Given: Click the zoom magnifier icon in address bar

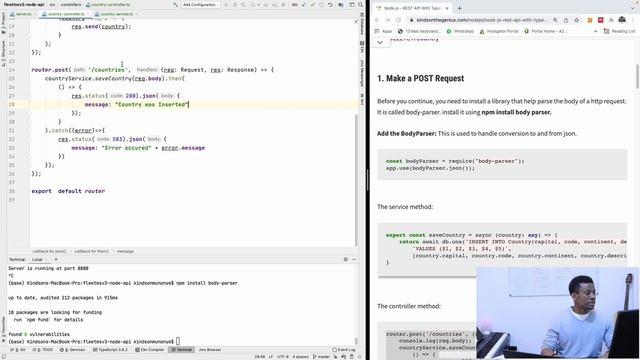Looking at the screenshot, I should tap(555, 20).
